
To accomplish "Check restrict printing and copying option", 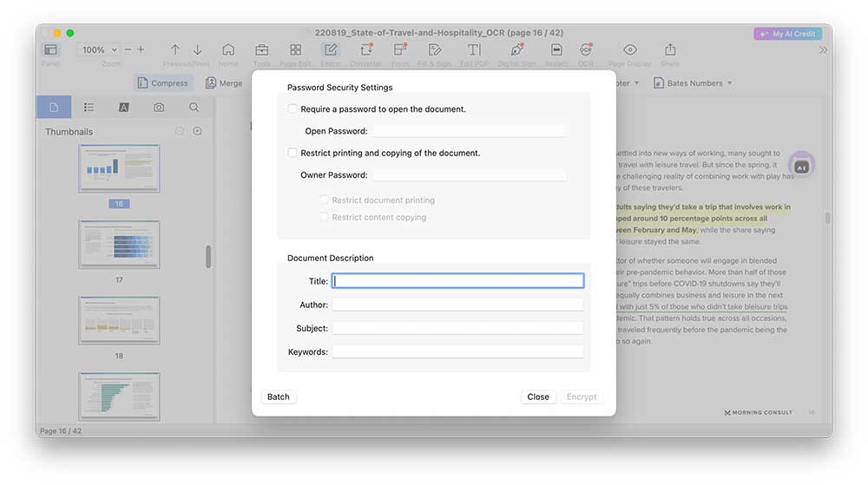I will (x=293, y=153).
